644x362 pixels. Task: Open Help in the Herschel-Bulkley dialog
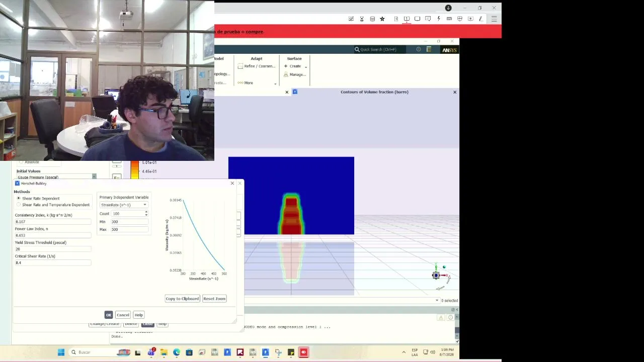click(139, 315)
